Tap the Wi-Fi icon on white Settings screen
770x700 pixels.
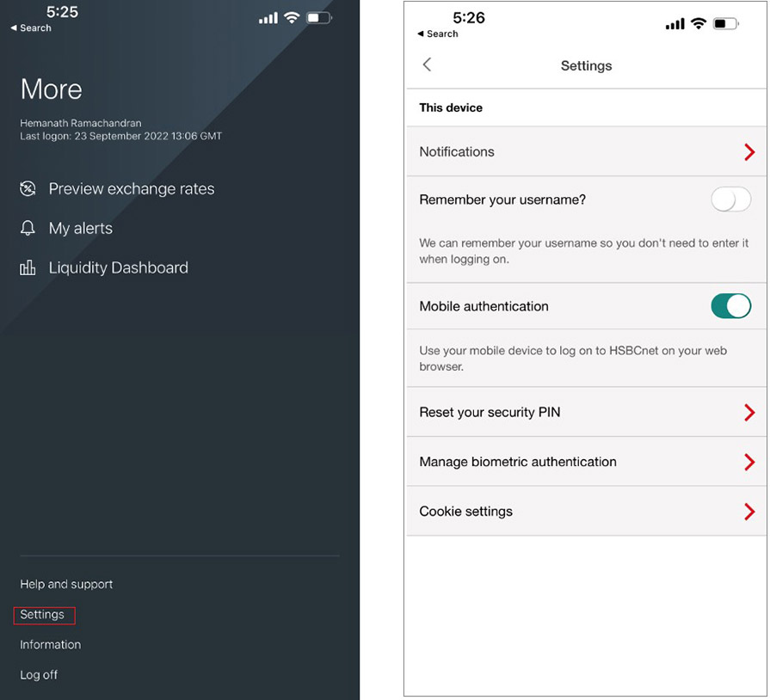coord(698,24)
